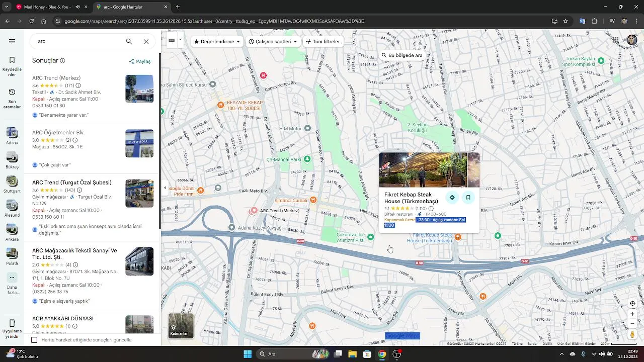Click the ARC Mağazacılık thumbnail photo

(x=139, y=261)
